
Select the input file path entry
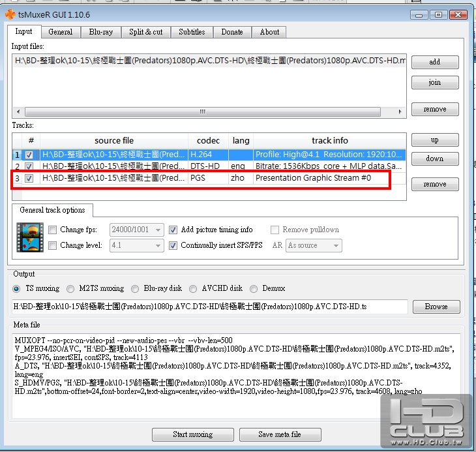209,61
